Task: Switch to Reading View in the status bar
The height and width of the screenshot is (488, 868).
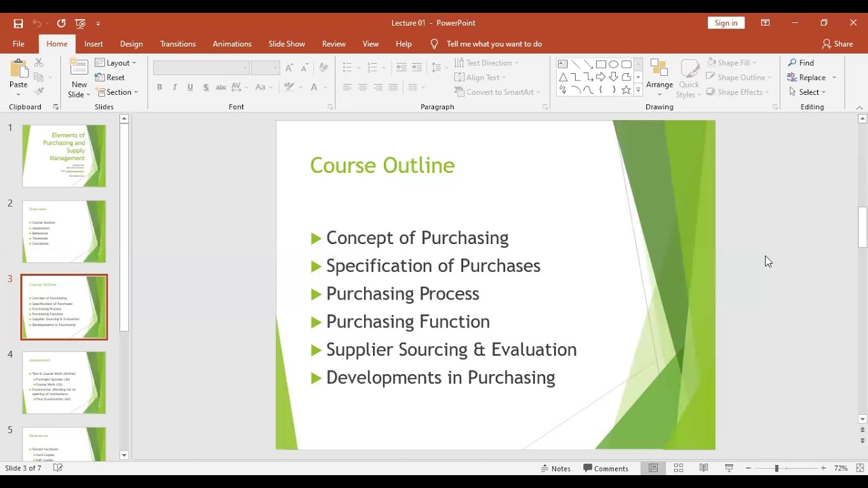Action: [x=704, y=468]
